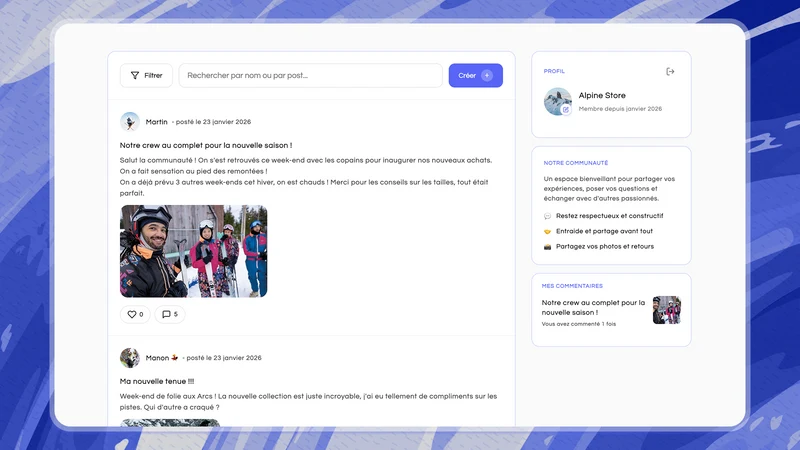Open the 5 comments on Martin's post

click(x=170, y=314)
